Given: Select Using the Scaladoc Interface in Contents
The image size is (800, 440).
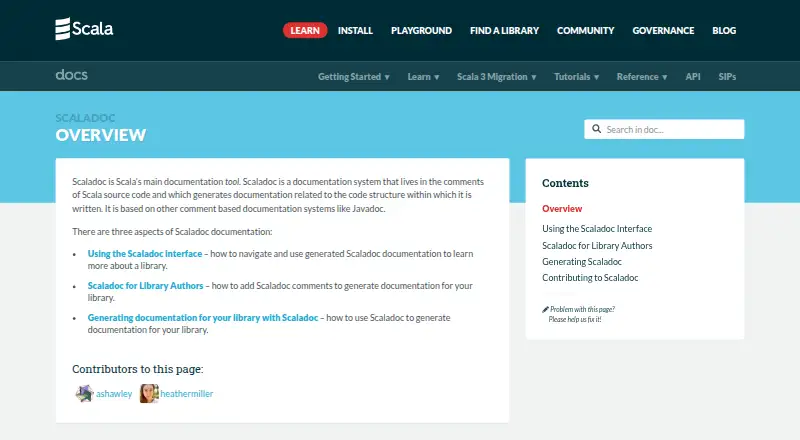Looking at the screenshot, I should point(597,229).
